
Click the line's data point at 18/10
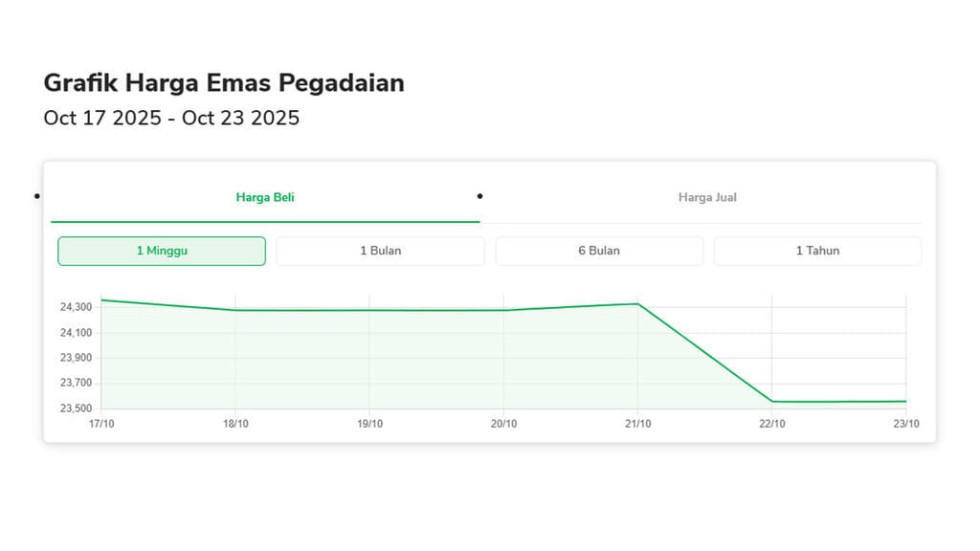pyautogui.click(x=235, y=310)
